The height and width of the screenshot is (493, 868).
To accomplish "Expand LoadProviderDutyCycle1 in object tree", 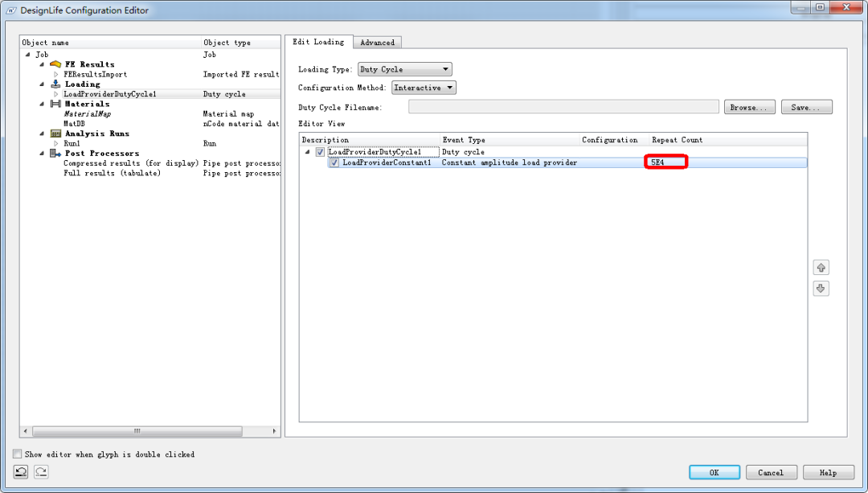I will (x=56, y=94).
